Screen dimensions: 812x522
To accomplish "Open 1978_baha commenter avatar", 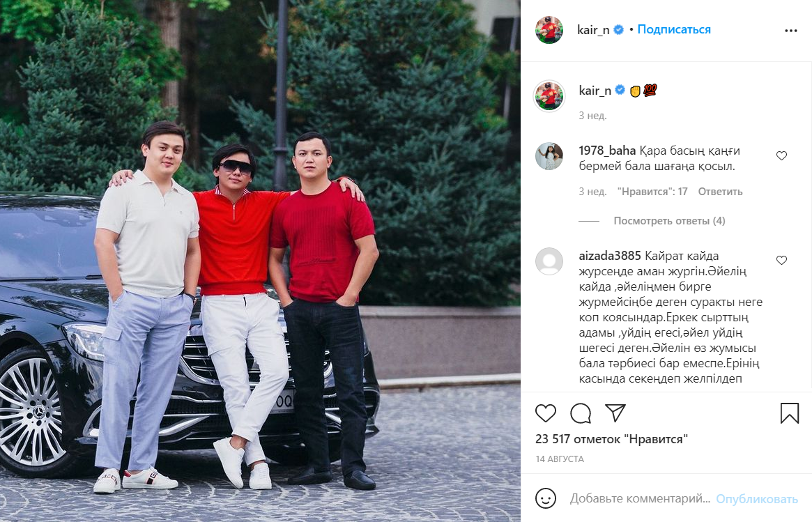I will tap(549, 156).
